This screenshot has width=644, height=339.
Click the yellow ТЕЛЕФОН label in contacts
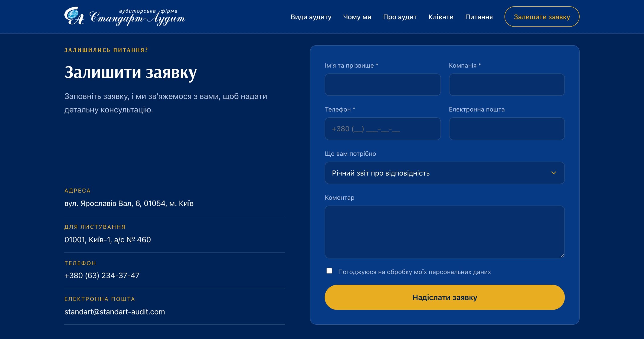[80, 263]
